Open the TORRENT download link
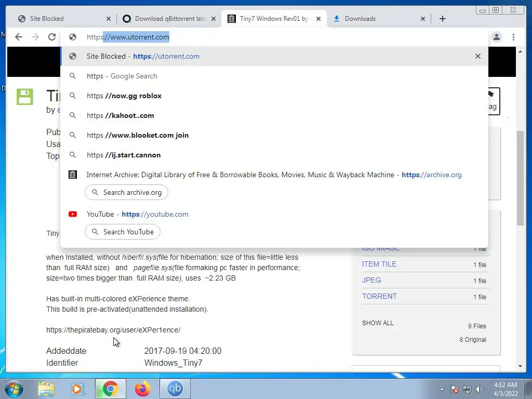This screenshot has width=532, height=399. (379, 296)
